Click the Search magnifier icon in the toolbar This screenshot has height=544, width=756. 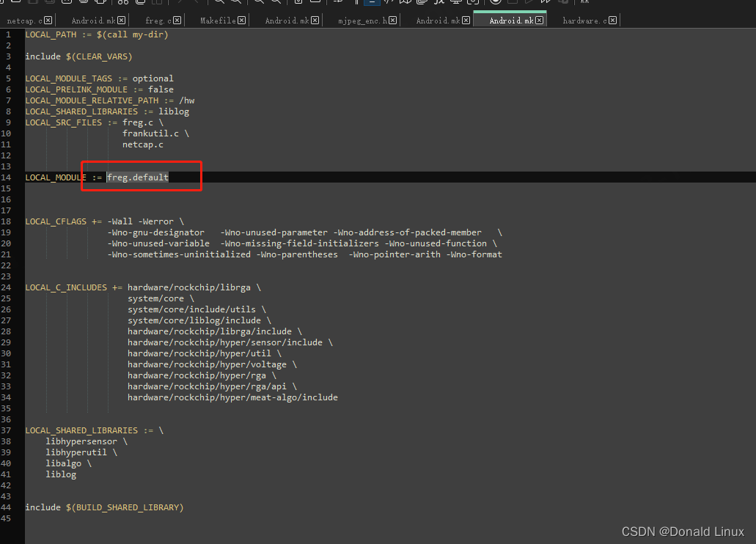pyautogui.click(x=219, y=4)
